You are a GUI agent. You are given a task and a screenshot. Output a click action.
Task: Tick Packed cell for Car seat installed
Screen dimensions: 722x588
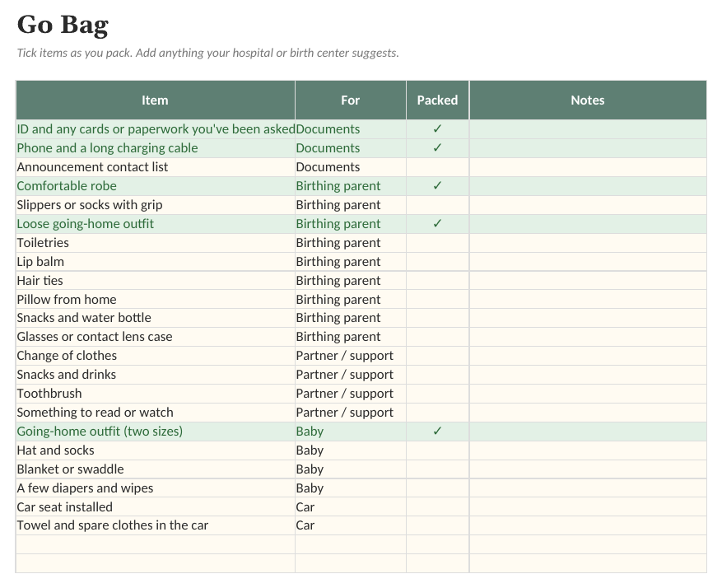437,507
